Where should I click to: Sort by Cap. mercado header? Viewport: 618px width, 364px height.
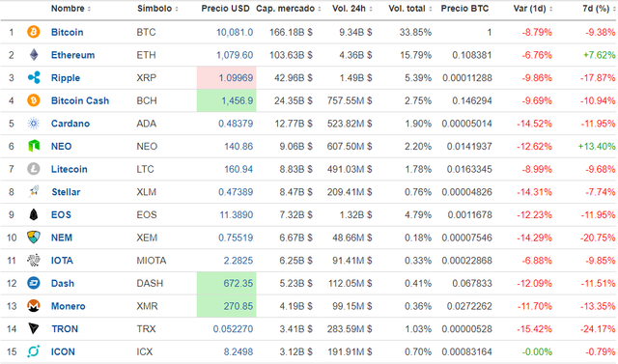point(288,9)
